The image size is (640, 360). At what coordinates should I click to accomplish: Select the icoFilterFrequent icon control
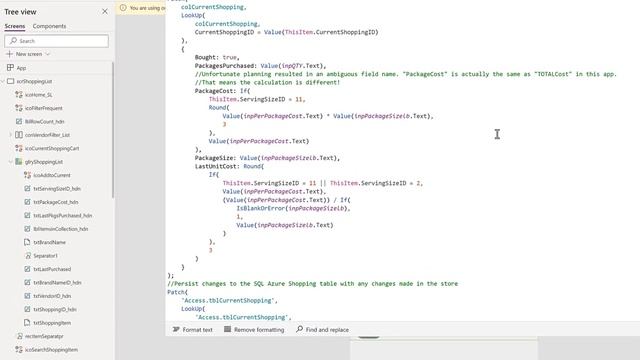point(19,108)
